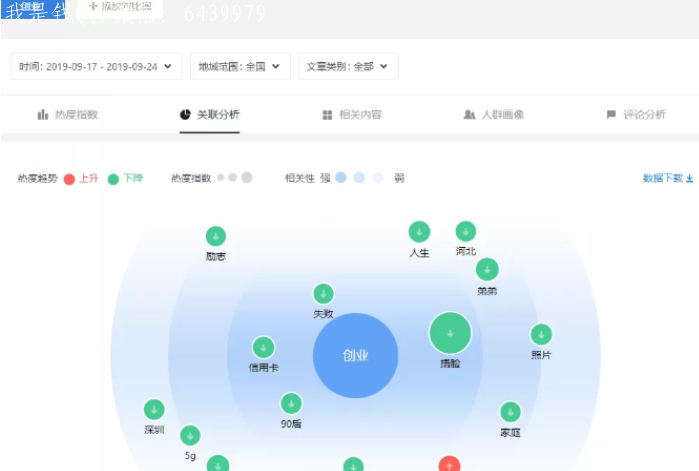
Task: Click the green bubble above 5g
Action: pos(190,436)
